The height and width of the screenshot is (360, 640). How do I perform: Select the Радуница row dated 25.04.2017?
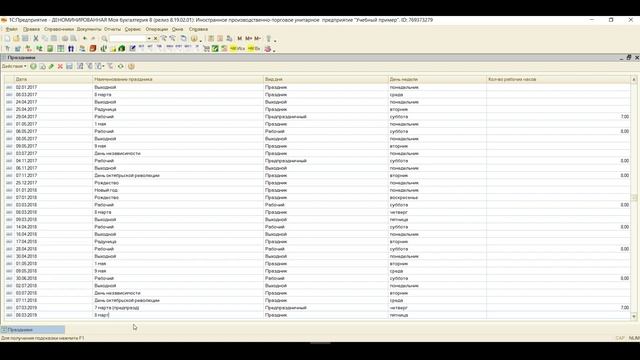pos(318,109)
